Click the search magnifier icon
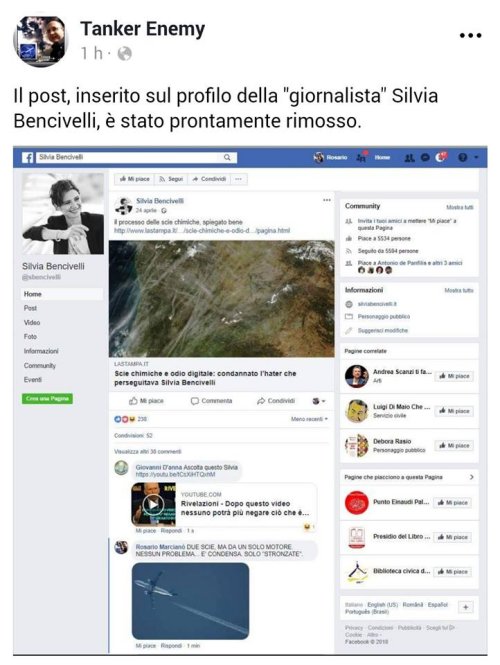This screenshot has height=665, width=500. point(227,157)
